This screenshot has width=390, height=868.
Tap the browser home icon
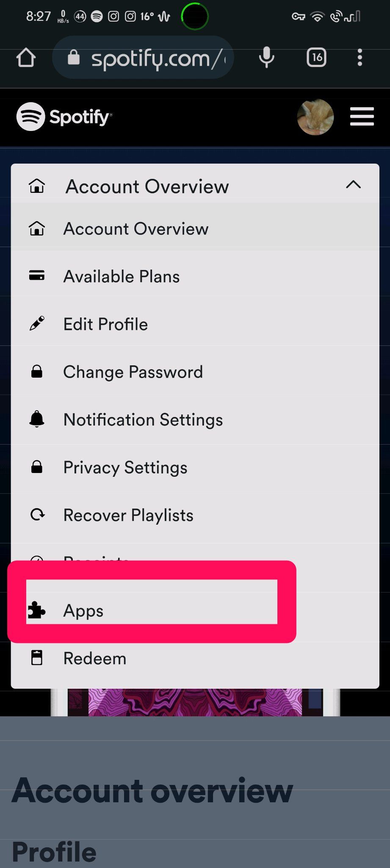(x=26, y=58)
